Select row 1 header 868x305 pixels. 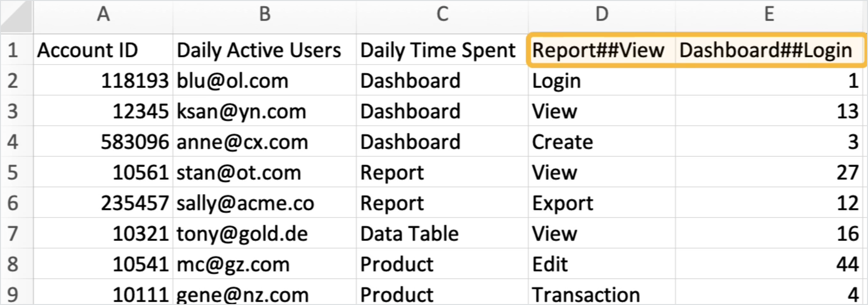click(13, 50)
